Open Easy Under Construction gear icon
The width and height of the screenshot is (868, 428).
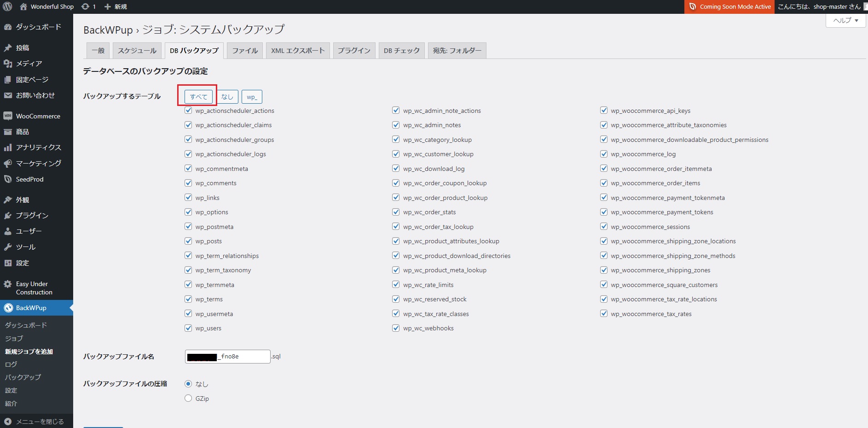pyautogui.click(x=8, y=284)
